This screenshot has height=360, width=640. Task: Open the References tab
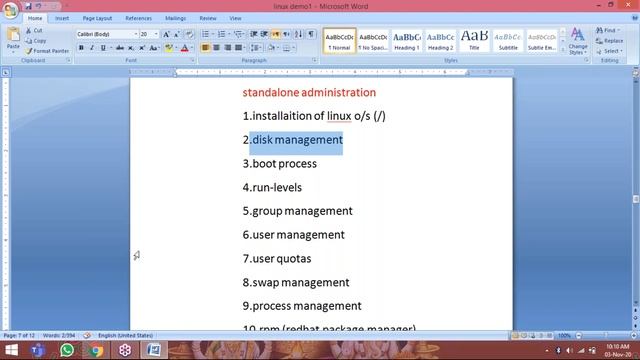point(138,18)
